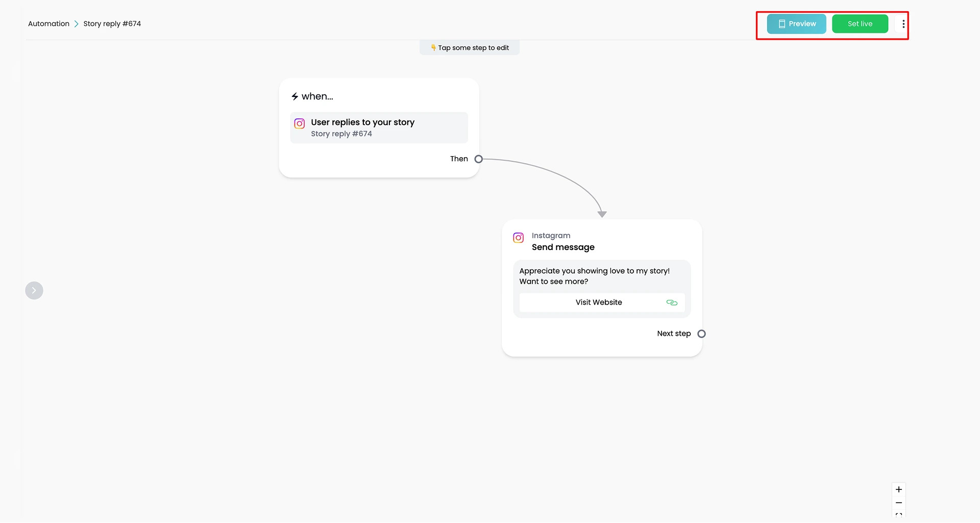Expand the left sidebar arrow
980x523 pixels.
coord(34,291)
